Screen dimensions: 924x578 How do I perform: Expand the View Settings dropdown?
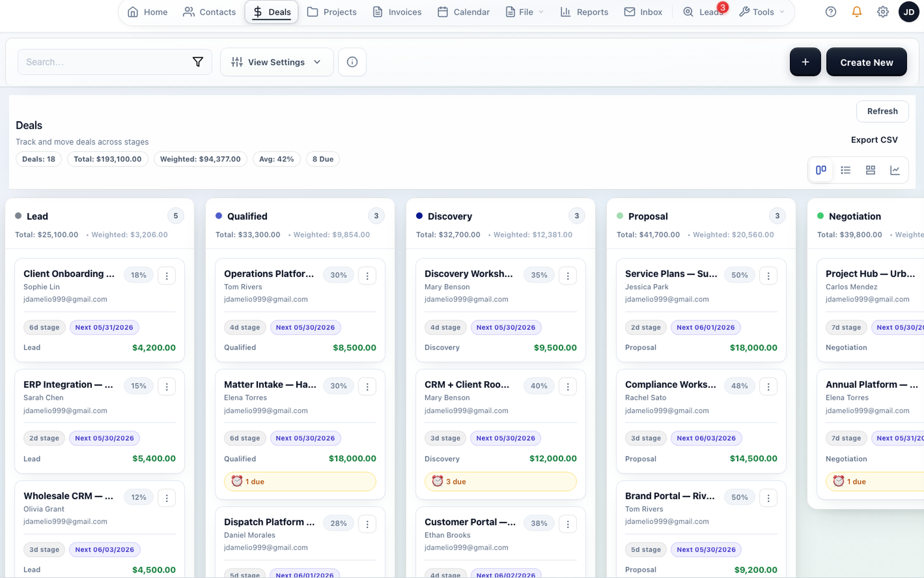pyautogui.click(x=277, y=62)
